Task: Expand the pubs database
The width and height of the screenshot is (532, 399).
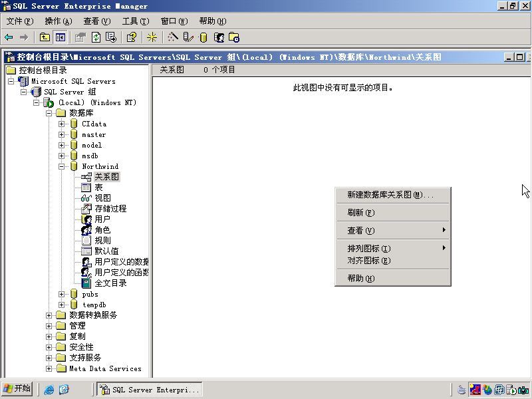Action: click(61, 294)
